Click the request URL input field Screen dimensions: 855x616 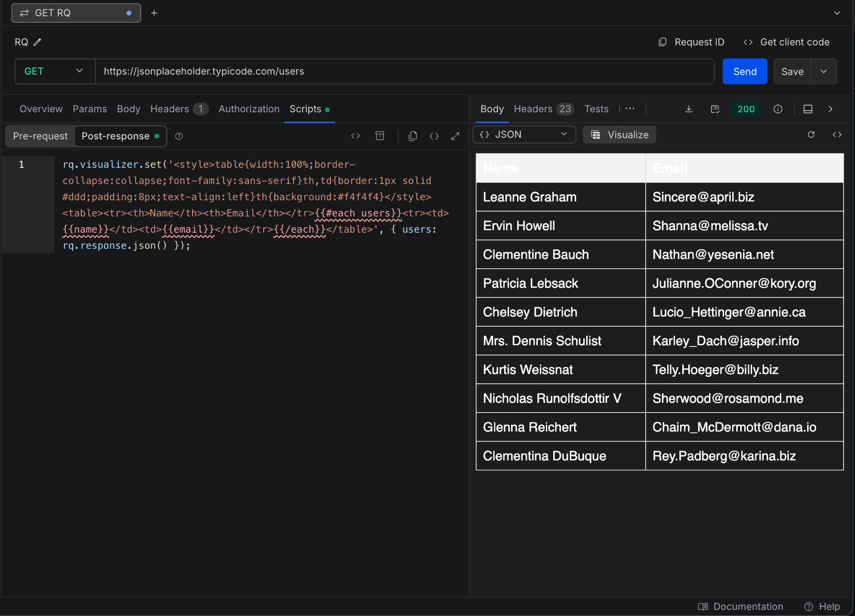point(404,71)
